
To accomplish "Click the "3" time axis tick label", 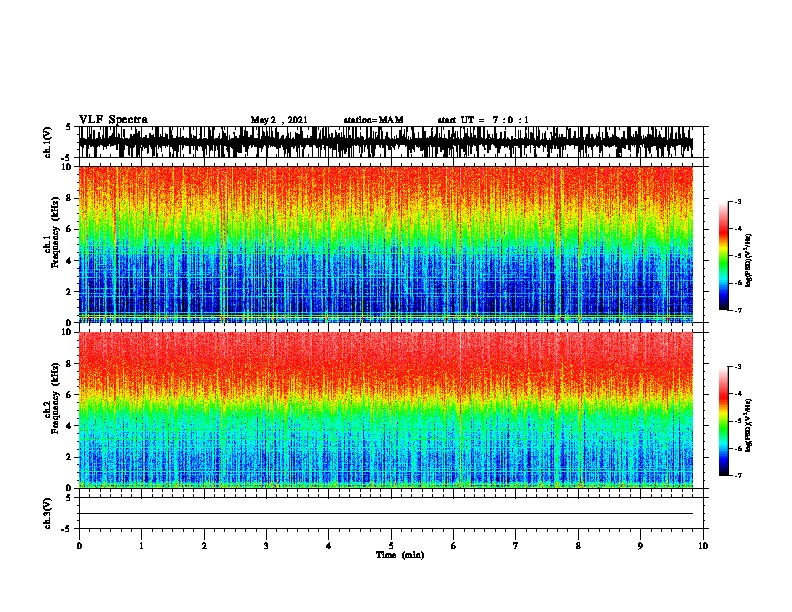I will tap(266, 546).
